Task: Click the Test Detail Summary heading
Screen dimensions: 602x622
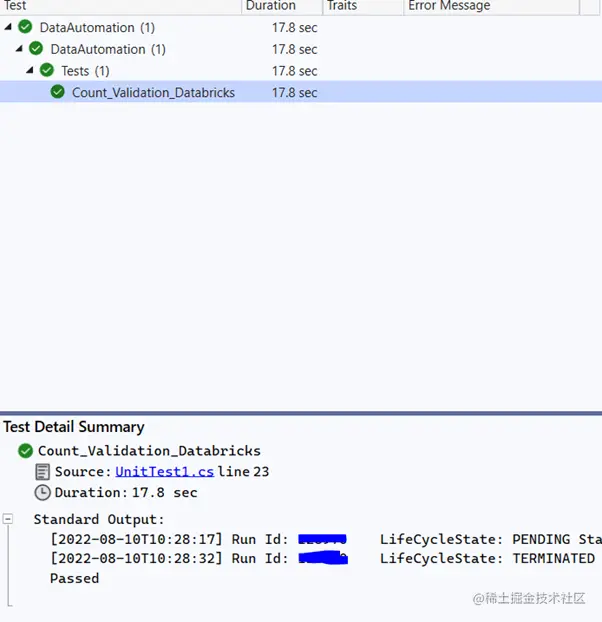Action: [x=74, y=427]
